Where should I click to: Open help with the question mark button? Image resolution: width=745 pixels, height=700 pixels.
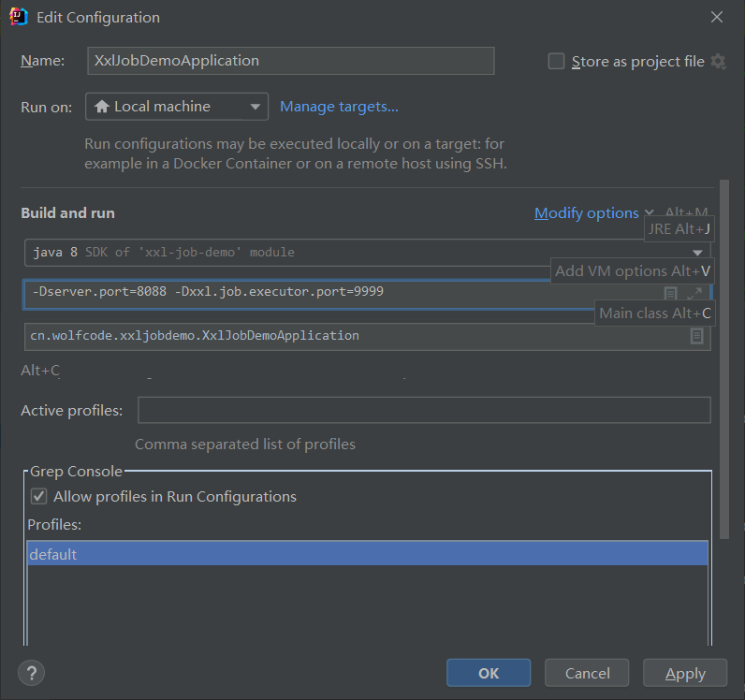(32, 673)
